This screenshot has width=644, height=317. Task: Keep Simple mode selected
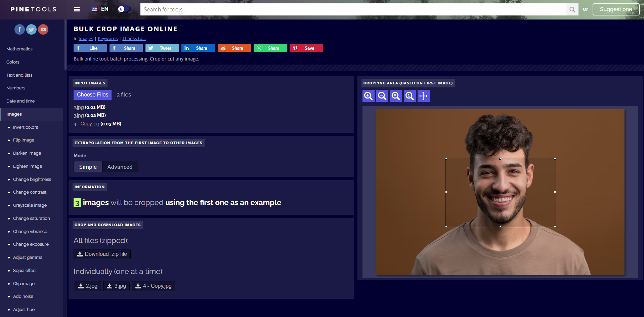tap(88, 166)
